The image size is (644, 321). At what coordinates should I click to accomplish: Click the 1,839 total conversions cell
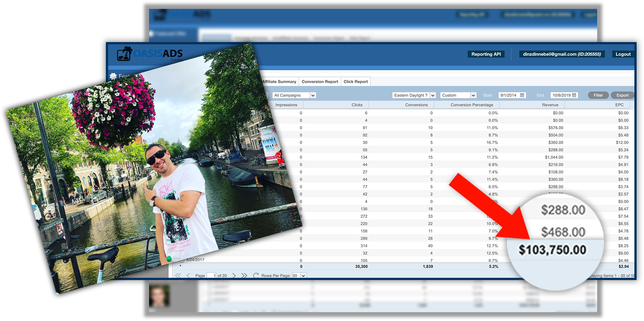click(x=428, y=266)
